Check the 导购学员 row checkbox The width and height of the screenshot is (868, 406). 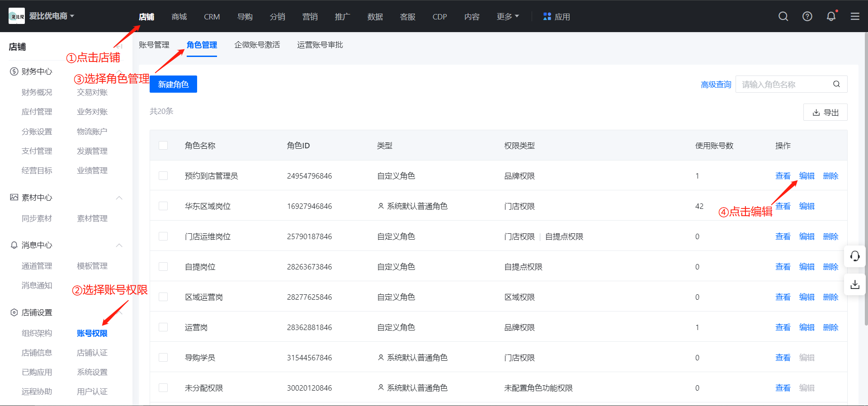click(x=163, y=357)
